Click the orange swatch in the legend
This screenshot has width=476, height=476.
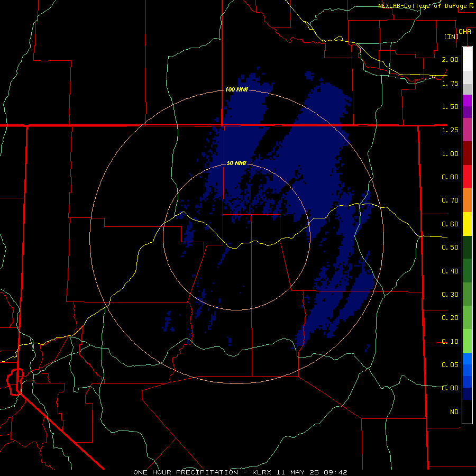pyautogui.click(x=467, y=200)
